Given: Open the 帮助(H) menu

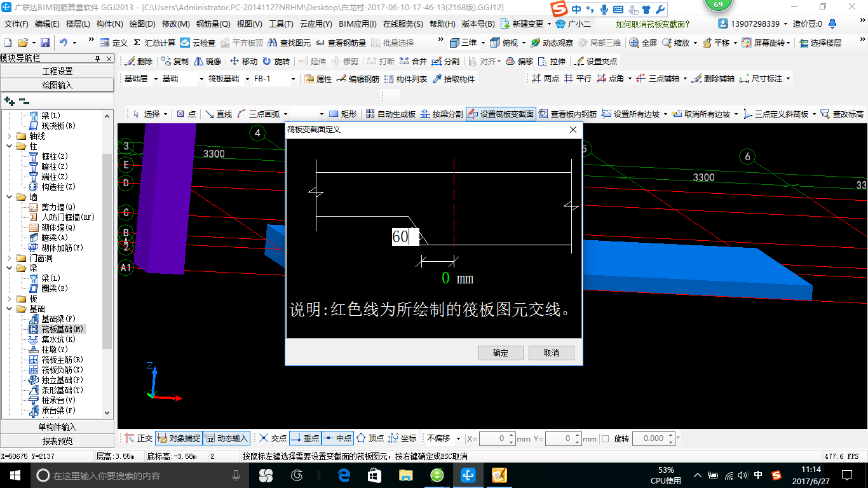Looking at the screenshot, I should pos(442,24).
